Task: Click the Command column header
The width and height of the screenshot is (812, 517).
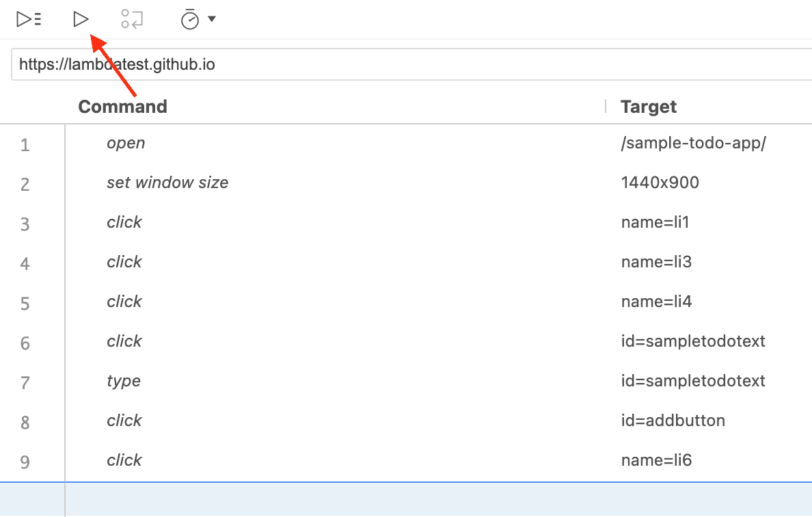Action: [x=122, y=107]
